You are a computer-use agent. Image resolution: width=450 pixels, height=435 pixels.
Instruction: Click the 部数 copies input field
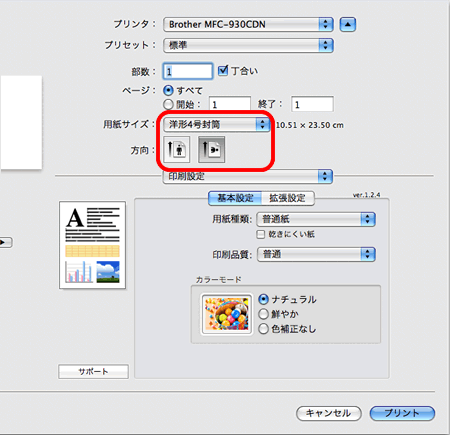coord(188,71)
